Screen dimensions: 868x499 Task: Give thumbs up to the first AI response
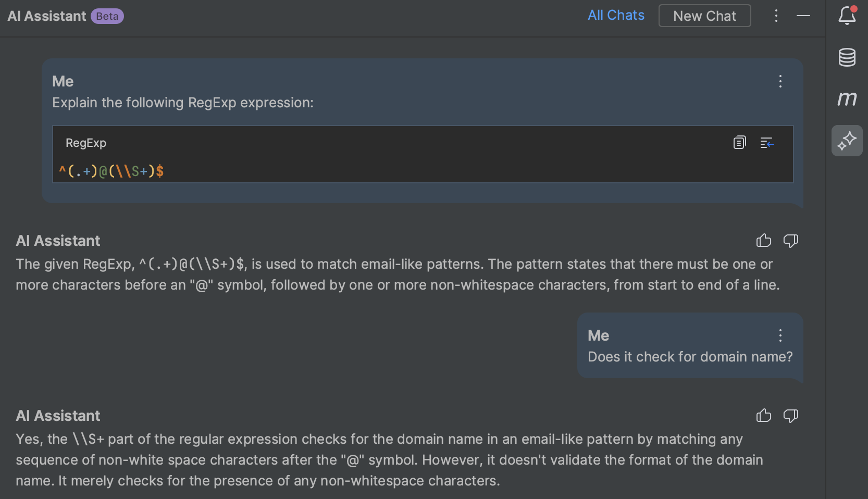pyautogui.click(x=763, y=241)
